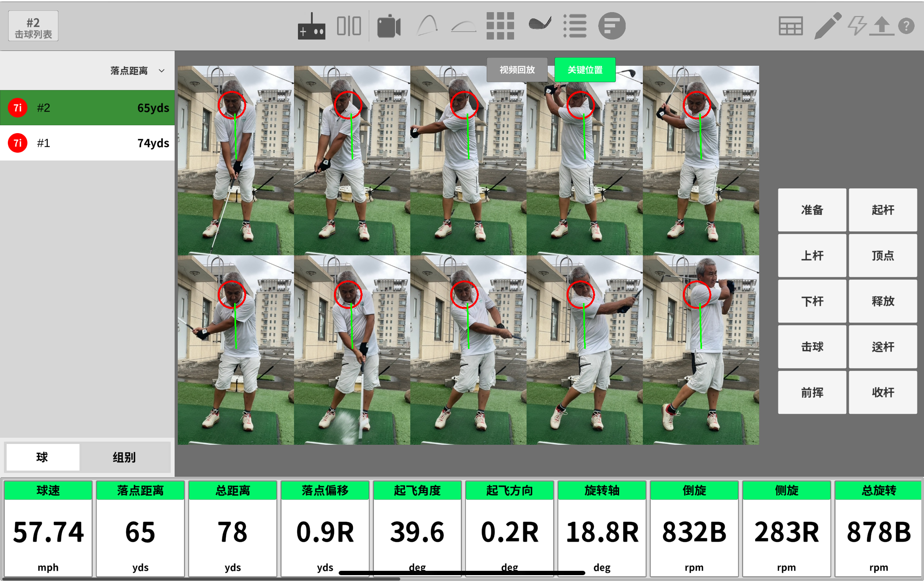
Task: Click the 倒旋 backspin data tile
Action: [x=694, y=529]
